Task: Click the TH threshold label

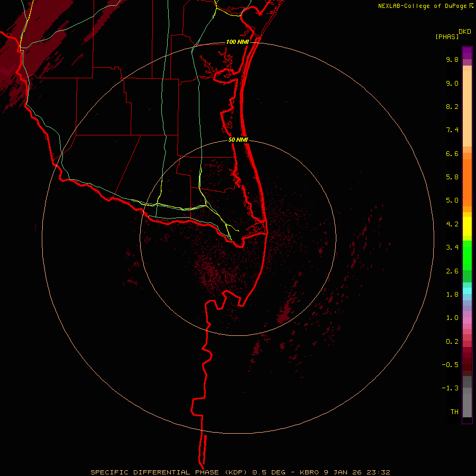Action: coord(454,412)
